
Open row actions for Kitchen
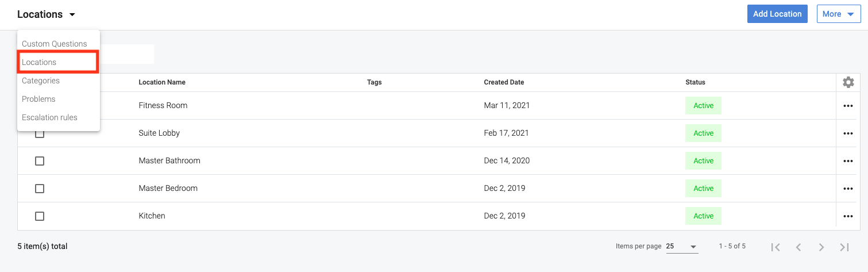click(x=848, y=216)
